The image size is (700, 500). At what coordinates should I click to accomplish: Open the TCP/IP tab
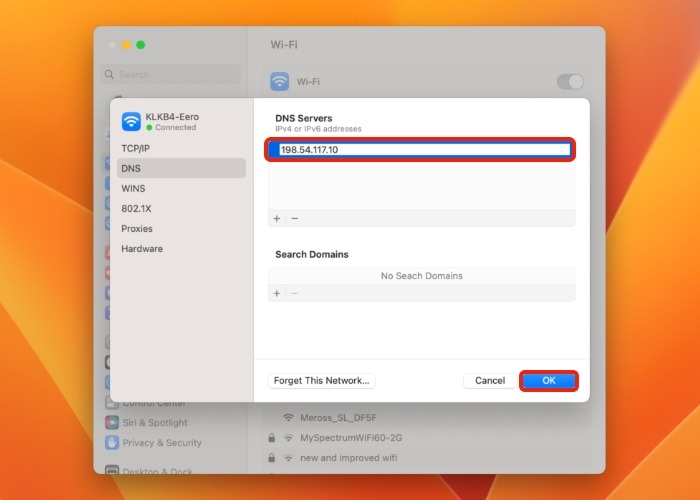(135, 148)
